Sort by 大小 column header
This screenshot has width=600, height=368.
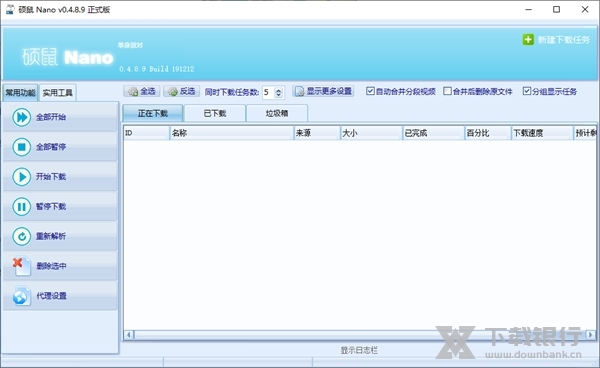[x=371, y=133]
